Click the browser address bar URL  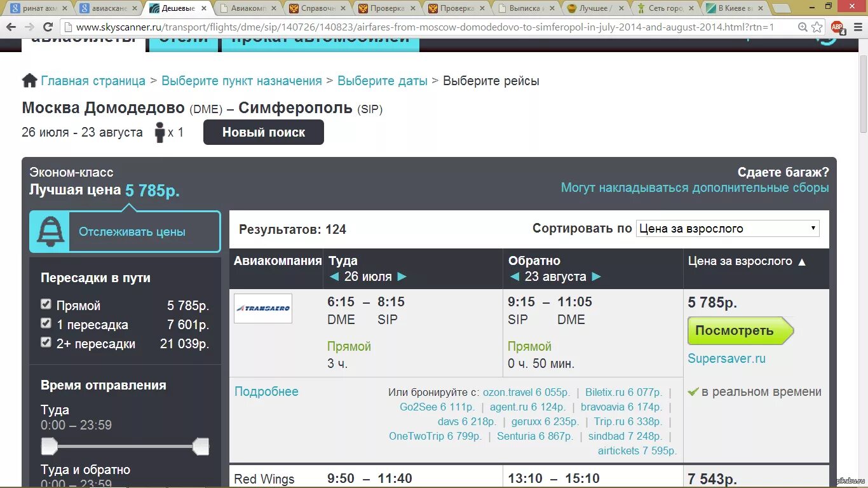424,27
